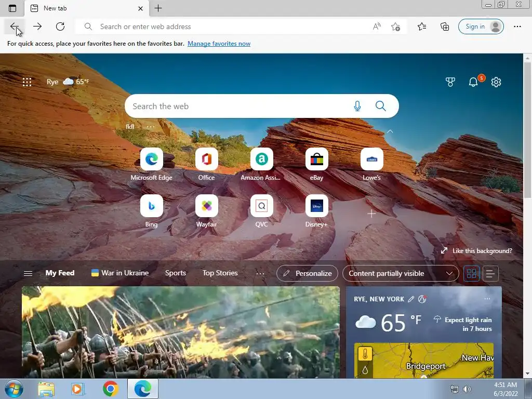Open Amazon Assistant quick link
This screenshot has height=399, width=532.
(x=262, y=164)
